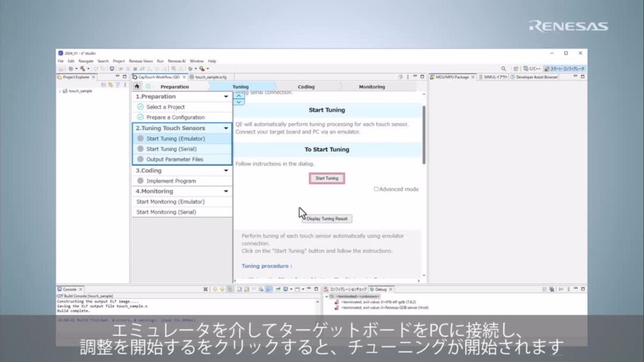This screenshot has height=362, width=644.
Task: Click the open perspective icon
Action: (516, 68)
